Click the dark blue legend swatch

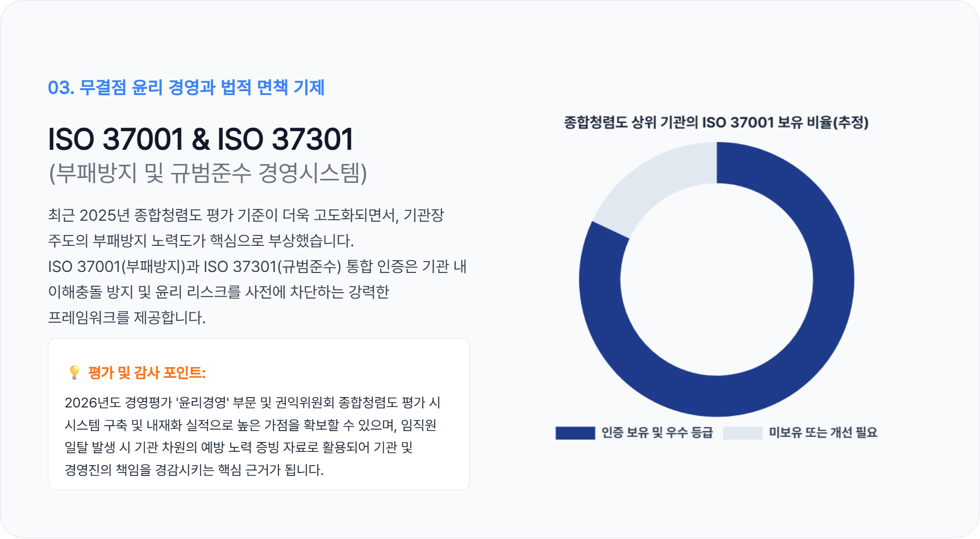coord(575,433)
